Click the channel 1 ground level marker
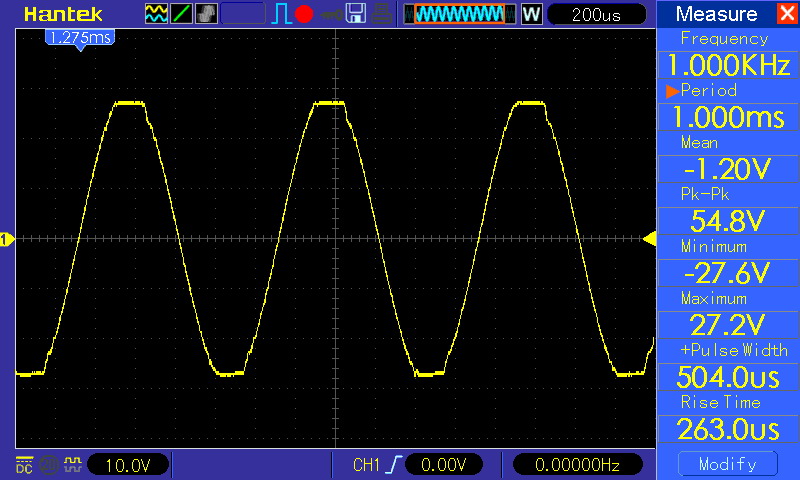 tap(6, 239)
